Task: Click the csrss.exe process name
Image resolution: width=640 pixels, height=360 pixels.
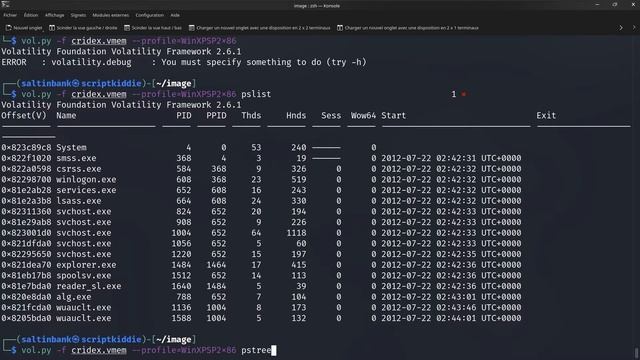Action: click(x=79, y=169)
